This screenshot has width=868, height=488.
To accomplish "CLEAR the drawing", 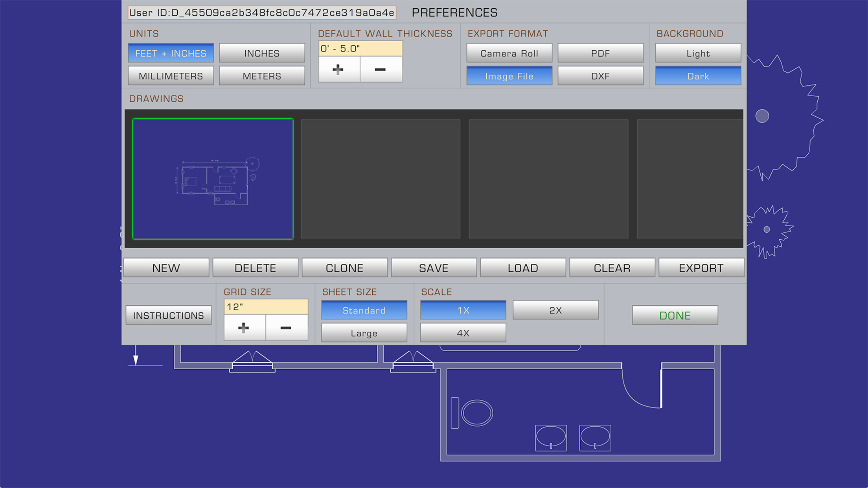I will tap(612, 268).
